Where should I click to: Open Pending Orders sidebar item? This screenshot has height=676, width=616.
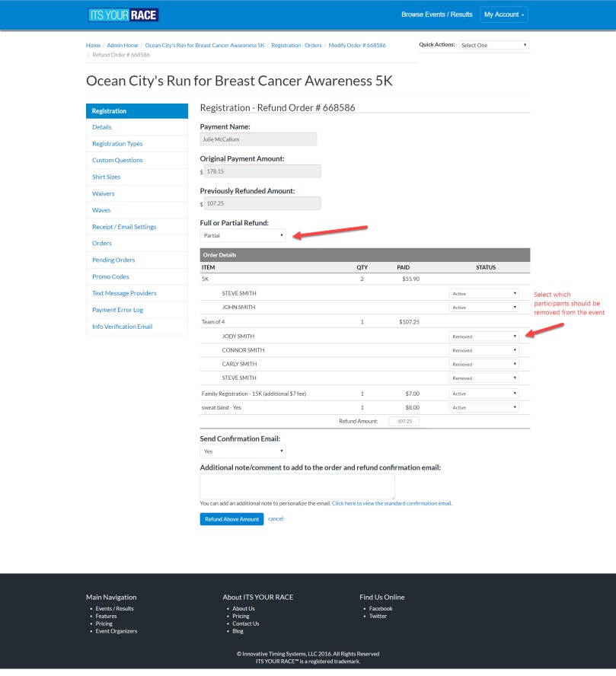pos(113,260)
